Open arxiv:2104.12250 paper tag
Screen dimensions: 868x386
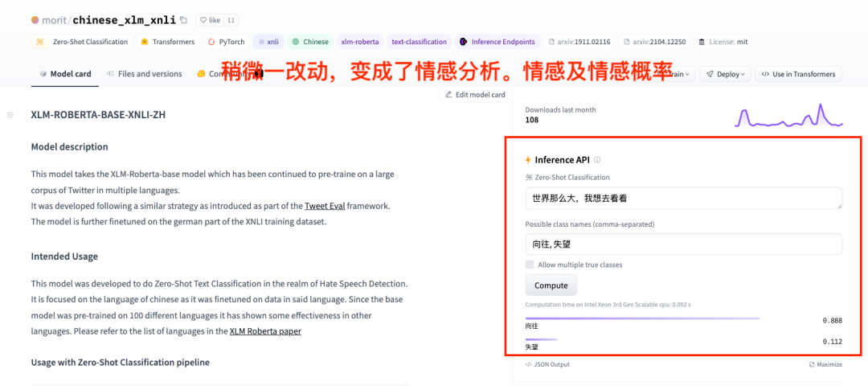(x=654, y=42)
